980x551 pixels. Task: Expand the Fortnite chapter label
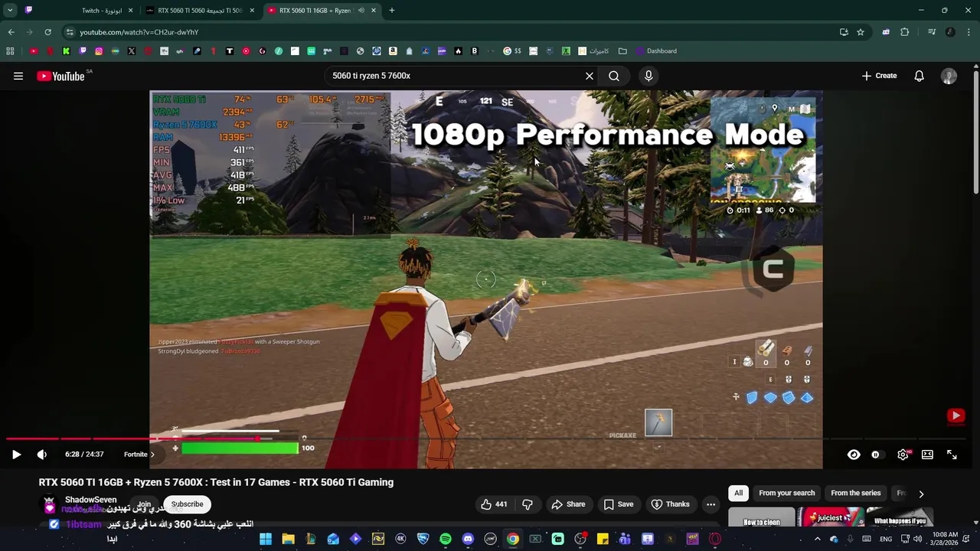(139, 455)
